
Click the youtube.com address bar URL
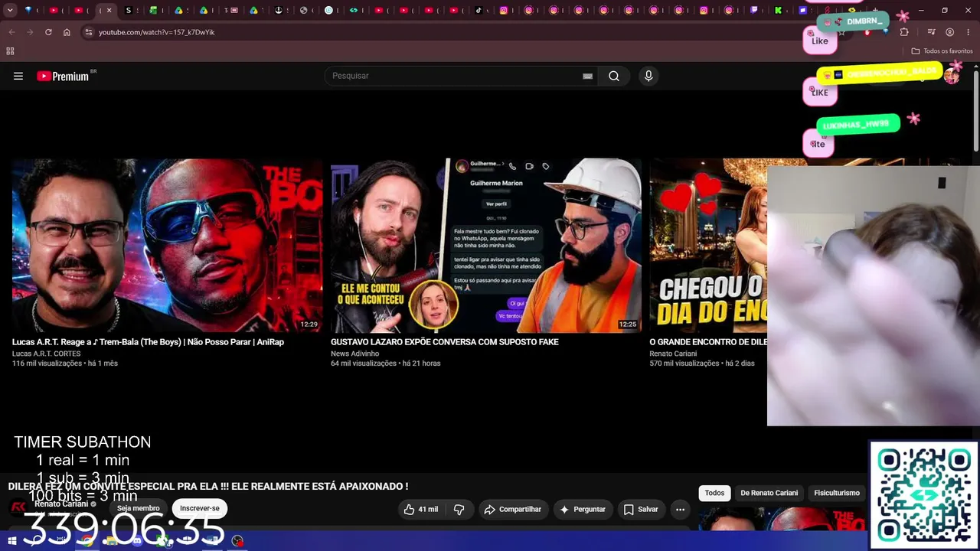click(156, 32)
